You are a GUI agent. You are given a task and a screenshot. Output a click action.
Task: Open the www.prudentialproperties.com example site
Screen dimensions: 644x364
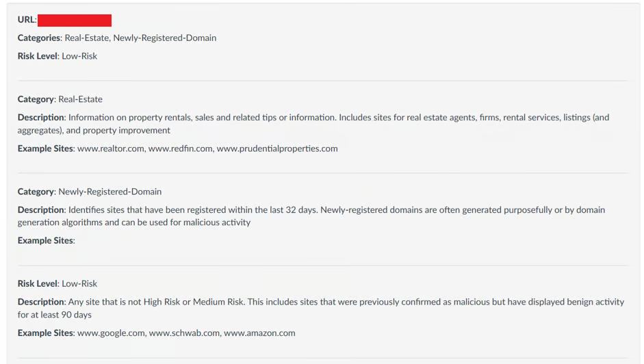tap(277, 148)
